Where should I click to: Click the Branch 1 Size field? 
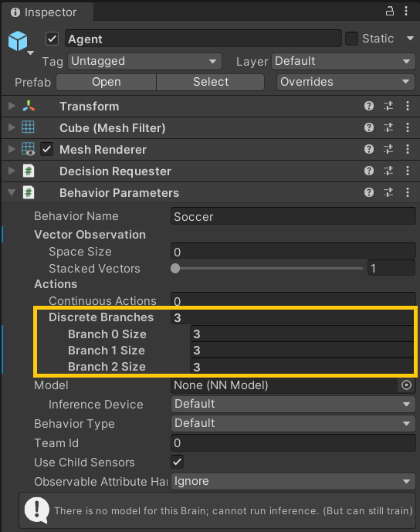302,350
